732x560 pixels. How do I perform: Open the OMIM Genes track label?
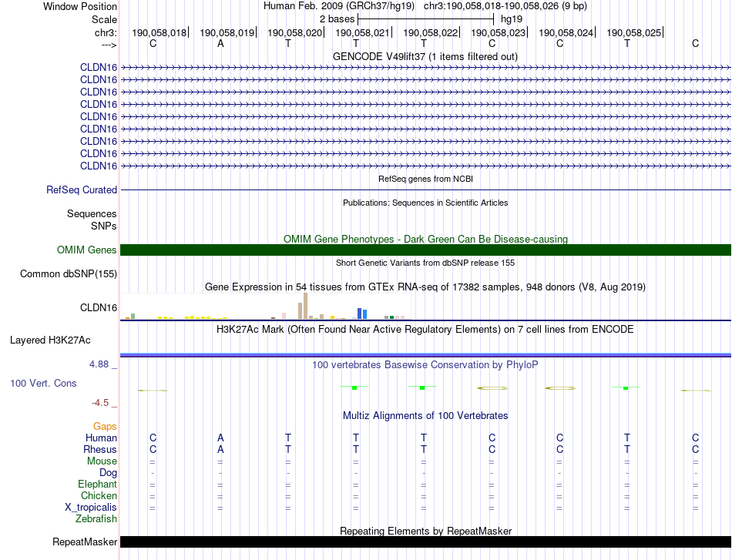tap(86, 250)
